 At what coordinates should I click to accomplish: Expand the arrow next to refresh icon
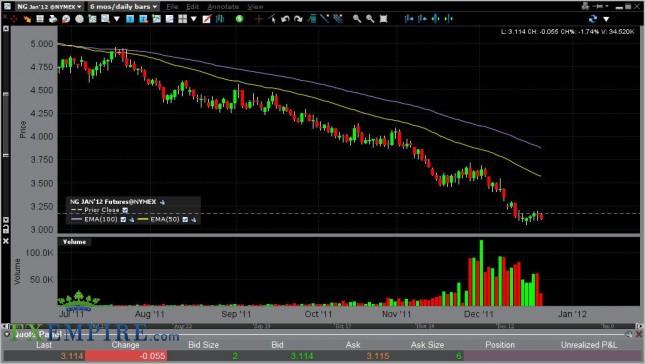pyautogui.click(x=606, y=19)
